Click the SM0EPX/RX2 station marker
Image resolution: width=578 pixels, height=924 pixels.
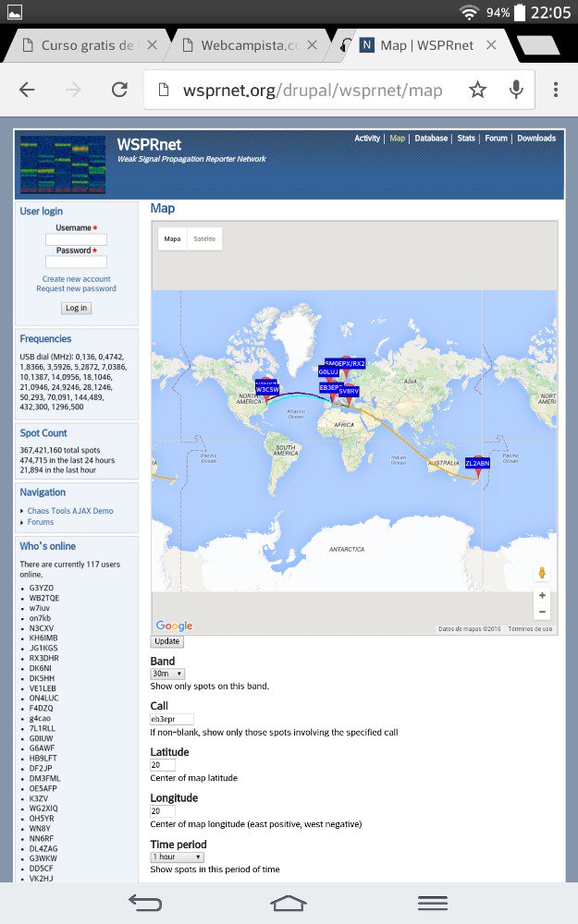[x=345, y=363]
